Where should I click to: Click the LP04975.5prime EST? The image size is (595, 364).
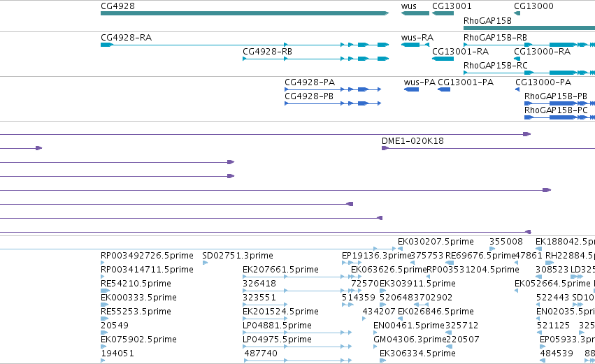point(297,347)
